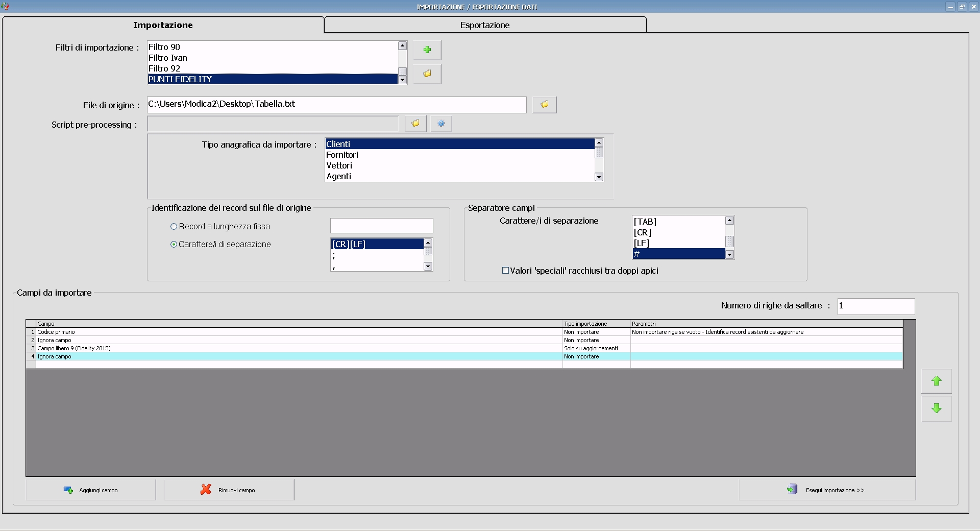Switch to the Importazione tab
The height and width of the screenshot is (531, 980).
tap(163, 25)
